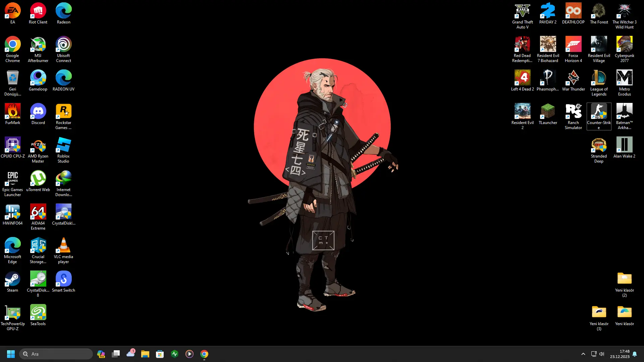Select the Cyberpunk 2077 icon
The width and height of the screenshot is (644, 362).
click(624, 49)
